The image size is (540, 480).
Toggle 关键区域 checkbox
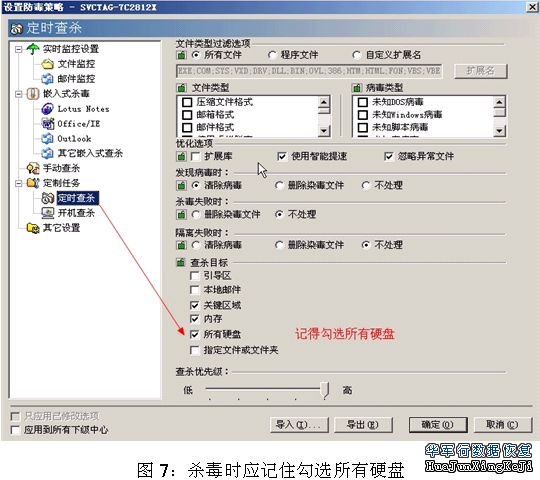[195, 305]
